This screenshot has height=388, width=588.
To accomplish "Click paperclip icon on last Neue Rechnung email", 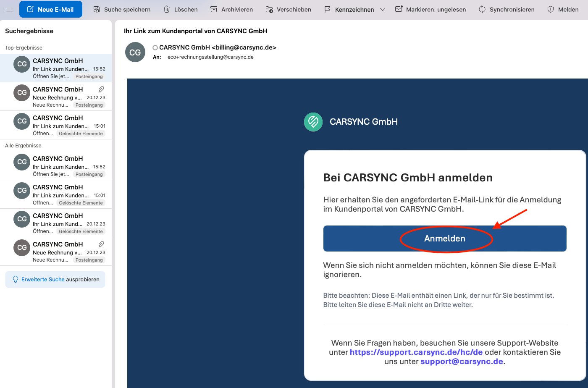I will point(101,244).
